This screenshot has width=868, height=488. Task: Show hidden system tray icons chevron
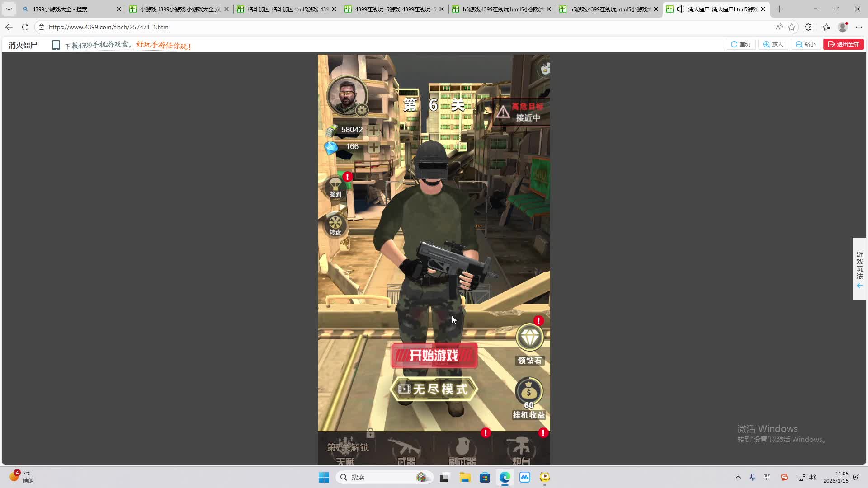pos(738,477)
